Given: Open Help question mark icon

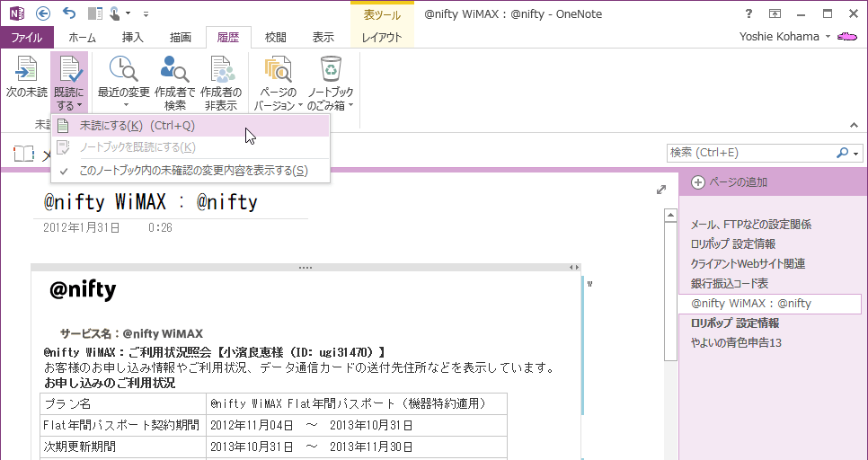Looking at the screenshot, I should pyautogui.click(x=748, y=13).
